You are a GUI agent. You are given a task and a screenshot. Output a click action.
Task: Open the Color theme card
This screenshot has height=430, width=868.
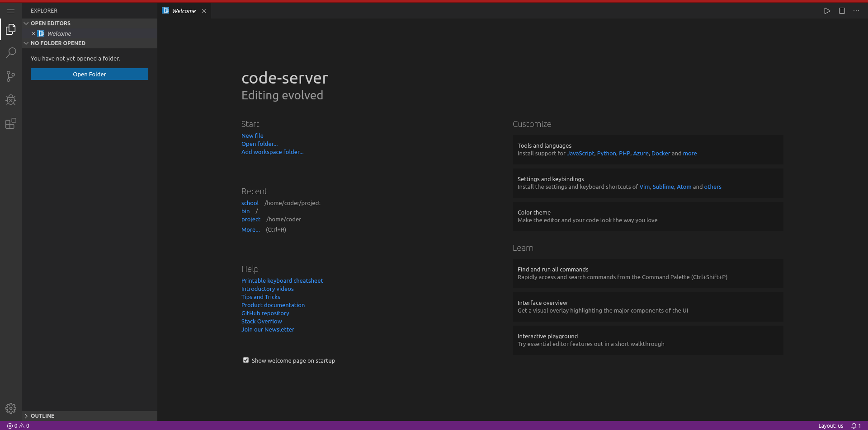point(648,216)
